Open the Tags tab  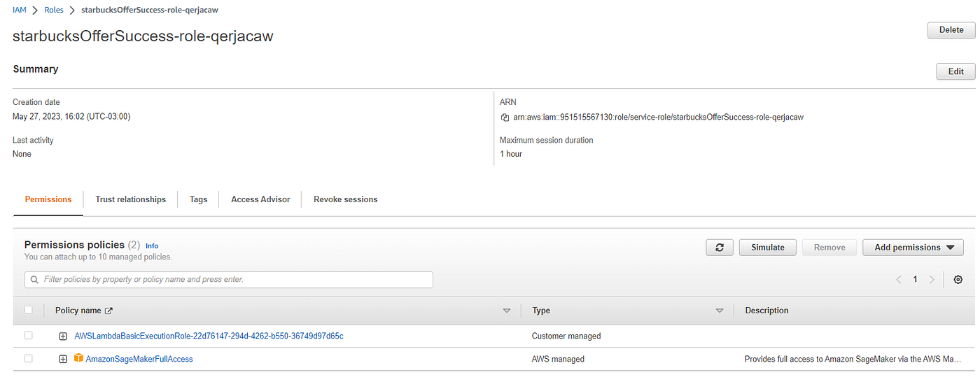click(x=198, y=199)
